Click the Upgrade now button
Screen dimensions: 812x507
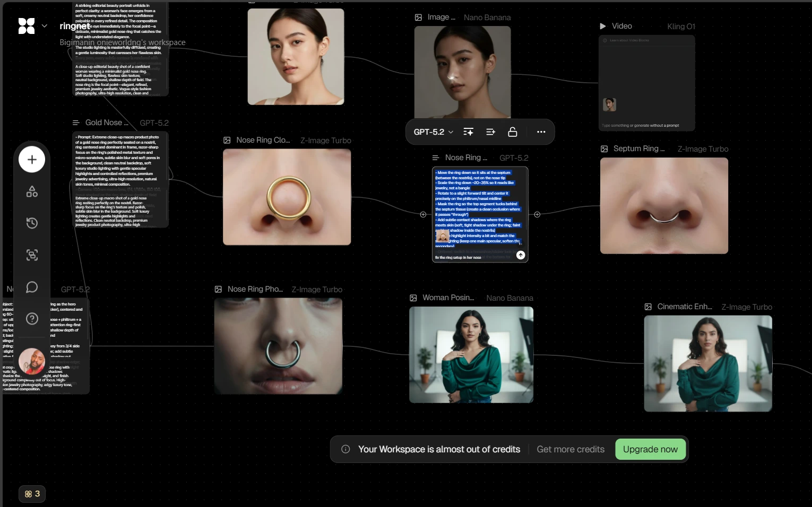650,449
